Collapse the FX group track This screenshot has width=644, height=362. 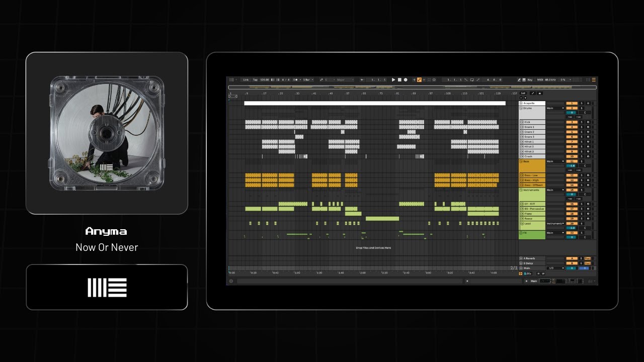521,233
